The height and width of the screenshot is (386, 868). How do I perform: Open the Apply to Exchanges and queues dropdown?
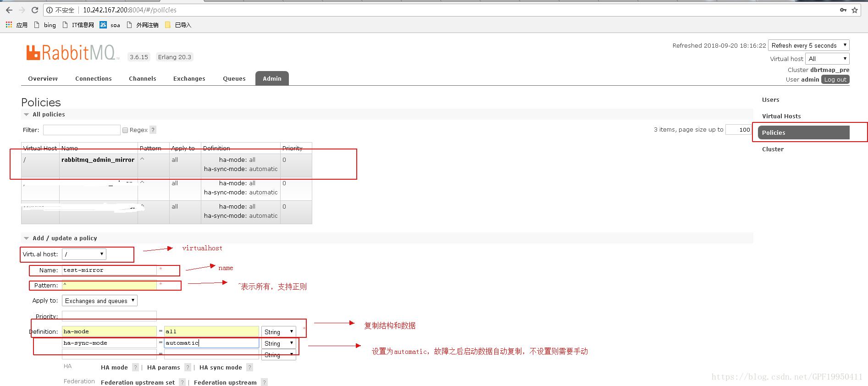pos(100,301)
